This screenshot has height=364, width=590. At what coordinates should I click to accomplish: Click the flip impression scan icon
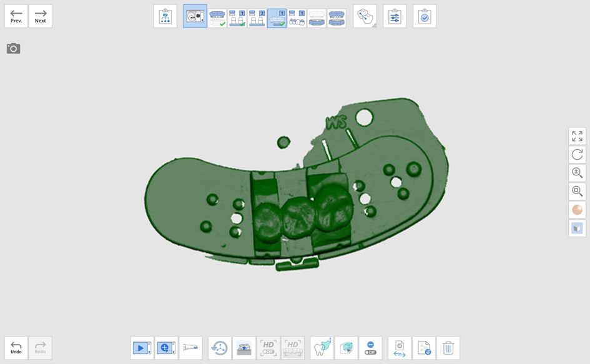coord(244,348)
